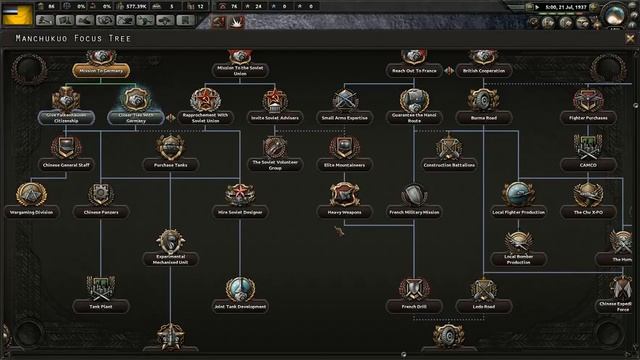Select Guarantee the Hanoi Route focus

pyautogui.click(x=414, y=118)
